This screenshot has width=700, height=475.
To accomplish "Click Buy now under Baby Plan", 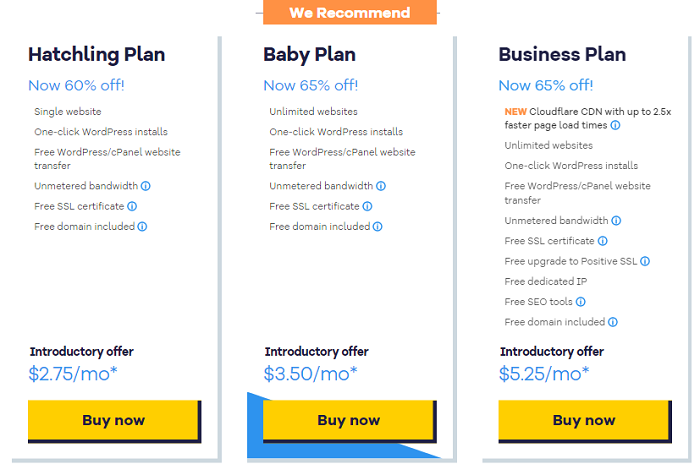I will pos(350,421).
